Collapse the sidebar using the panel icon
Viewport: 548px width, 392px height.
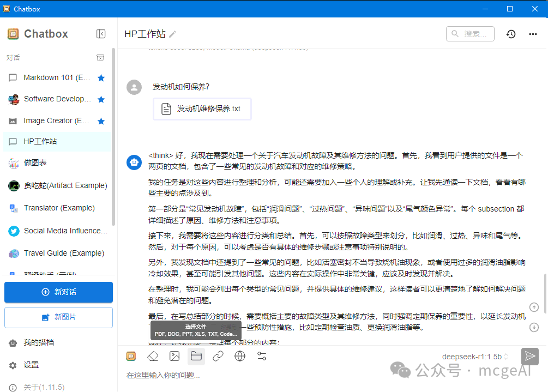click(x=101, y=34)
